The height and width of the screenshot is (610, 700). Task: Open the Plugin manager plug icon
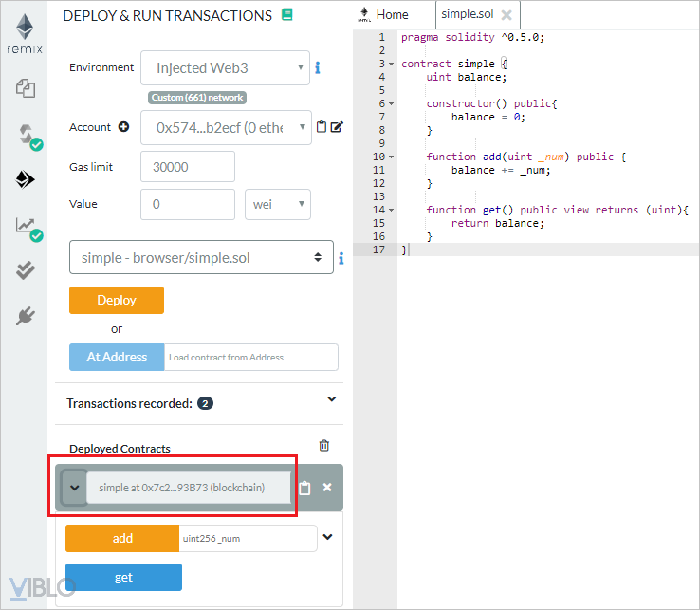26,316
